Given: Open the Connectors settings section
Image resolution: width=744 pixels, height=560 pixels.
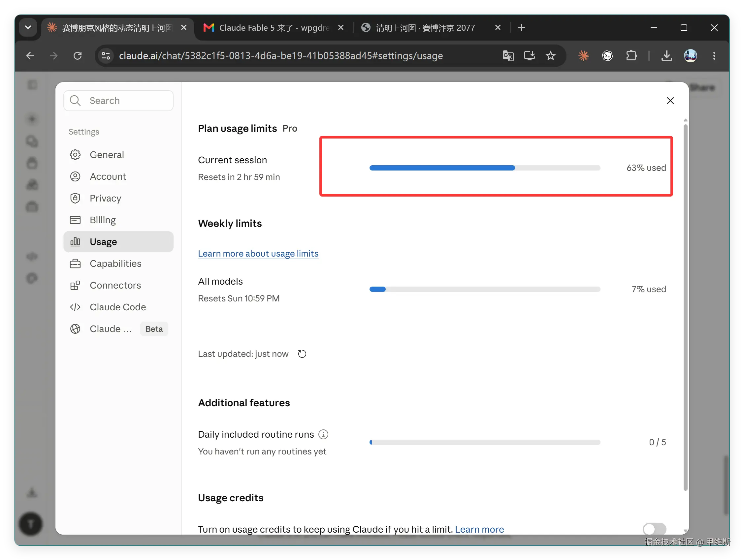Looking at the screenshot, I should pos(118,285).
